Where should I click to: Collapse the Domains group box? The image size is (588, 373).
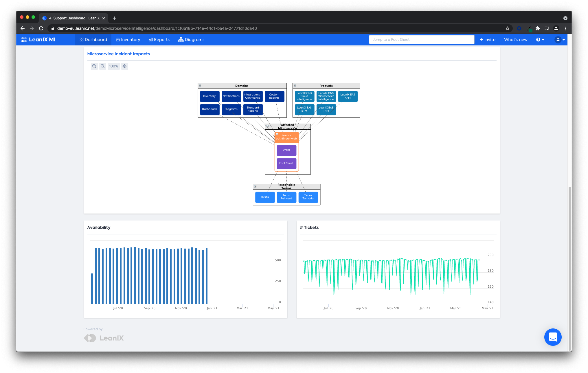(x=200, y=86)
